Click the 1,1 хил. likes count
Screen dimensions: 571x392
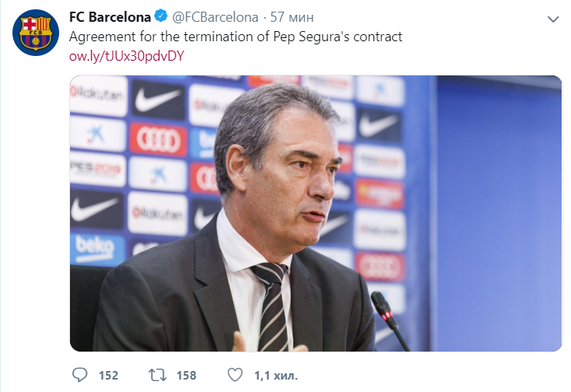coord(276,375)
